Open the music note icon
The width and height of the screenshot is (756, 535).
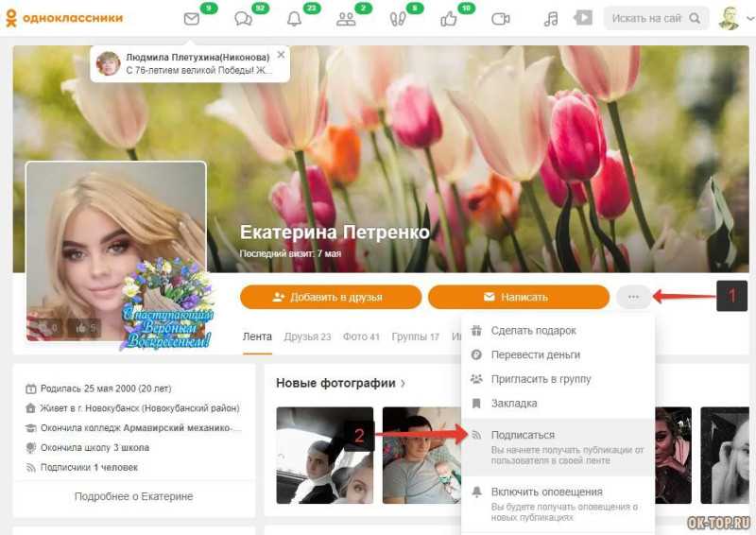click(551, 19)
